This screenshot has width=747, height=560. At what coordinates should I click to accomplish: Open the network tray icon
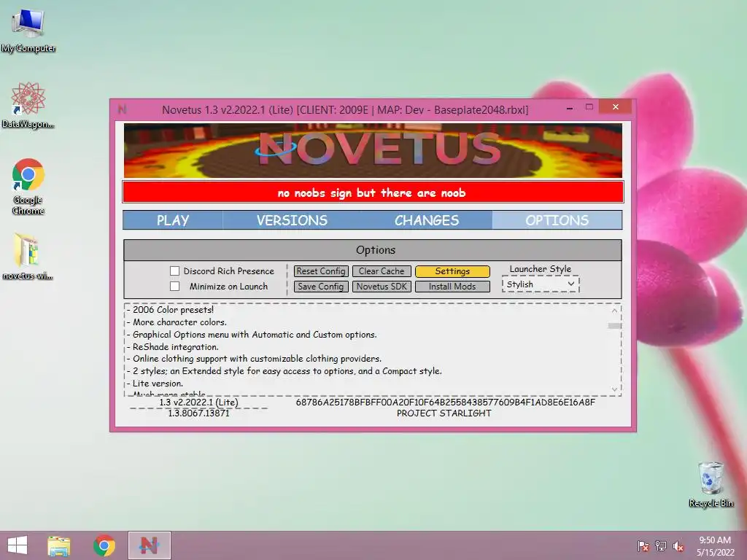click(661, 545)
